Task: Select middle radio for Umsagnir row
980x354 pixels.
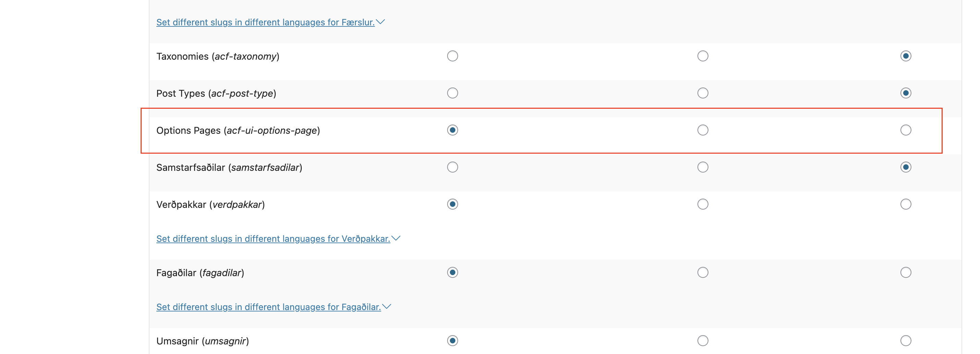Action: click(703, 340)
